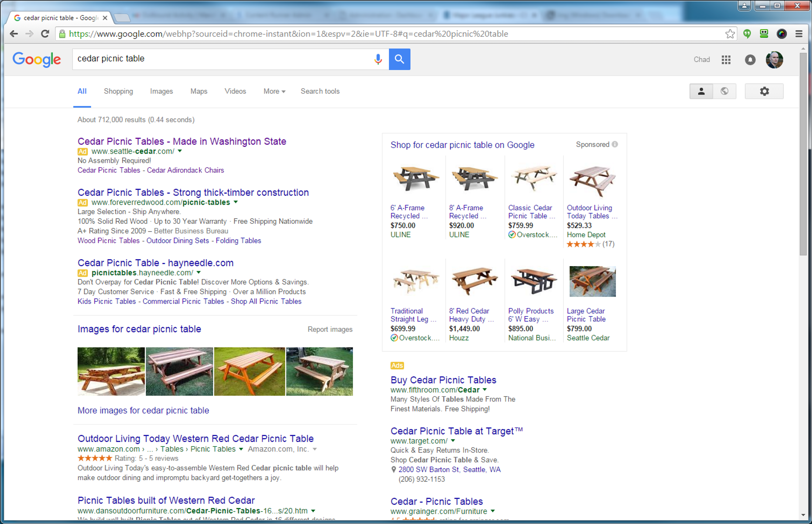Viewport: 812px width, 524px height.
Task: Hide private results globe toggle
Action: [724, 91]
